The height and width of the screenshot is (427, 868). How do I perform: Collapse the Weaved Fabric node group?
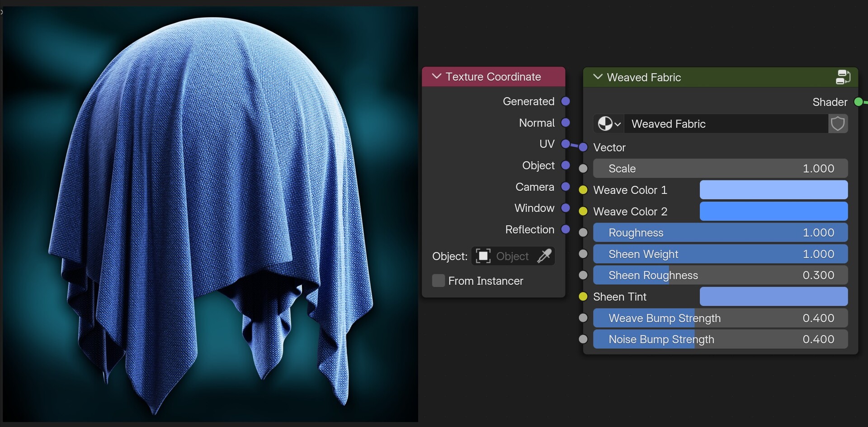click(597, 77)
